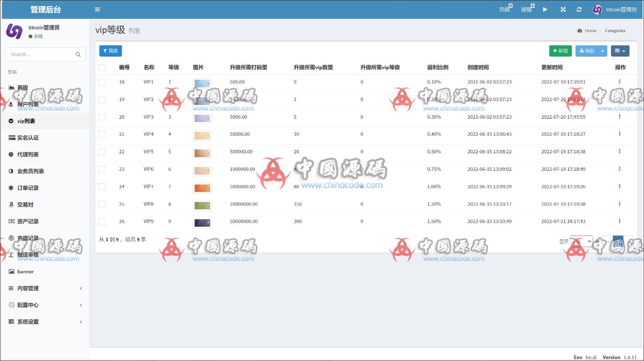Click the Home breadcrumb dashboard icon

tap(580, 31)
